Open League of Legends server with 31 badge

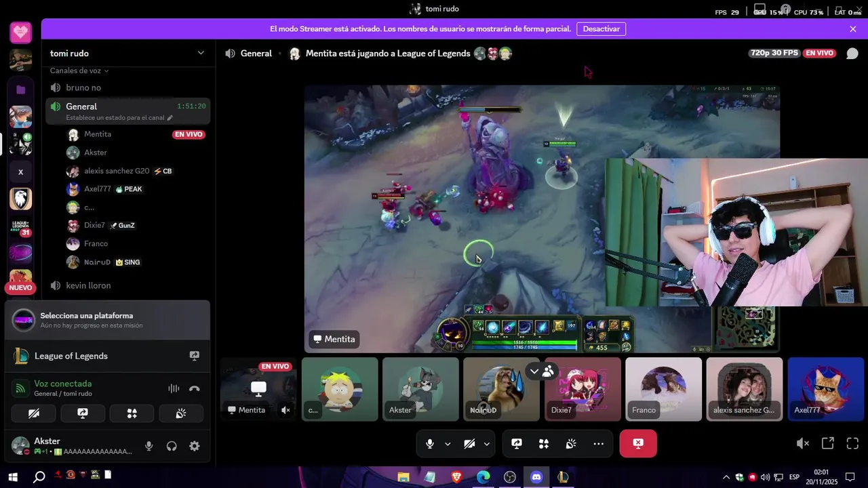[20, 227]
